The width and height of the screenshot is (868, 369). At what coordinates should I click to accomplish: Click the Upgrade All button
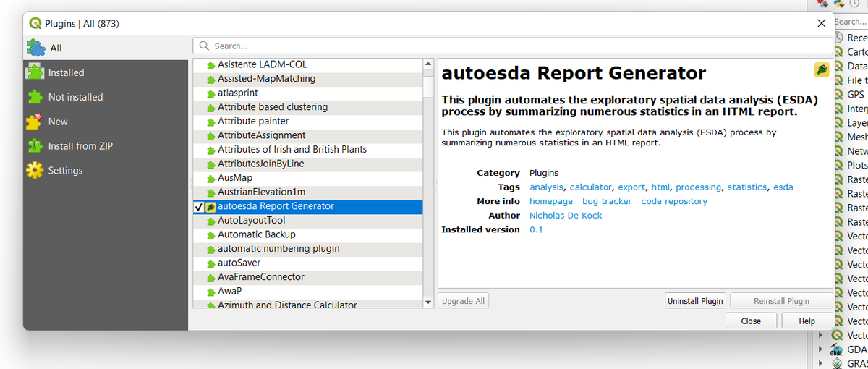pos(463,301)
